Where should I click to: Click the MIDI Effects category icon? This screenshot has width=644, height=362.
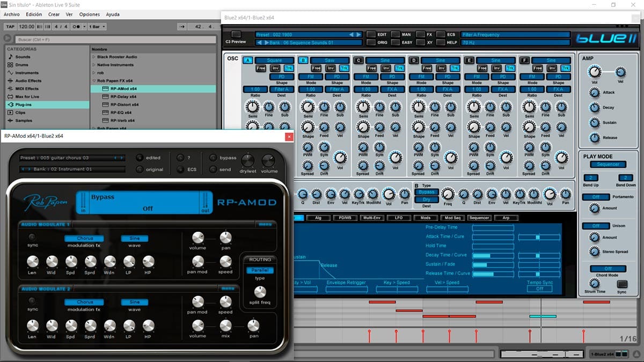pyautogui.click(x=10, y=89)
